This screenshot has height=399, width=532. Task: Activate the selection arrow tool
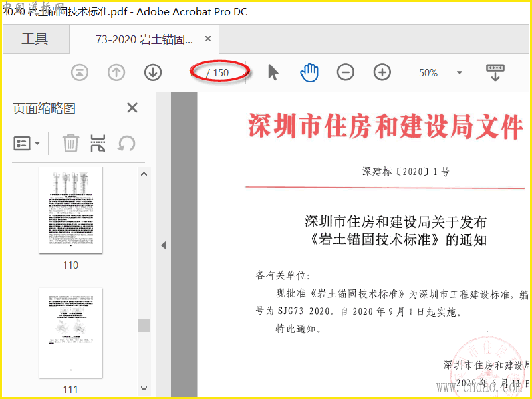coord(273,72)
